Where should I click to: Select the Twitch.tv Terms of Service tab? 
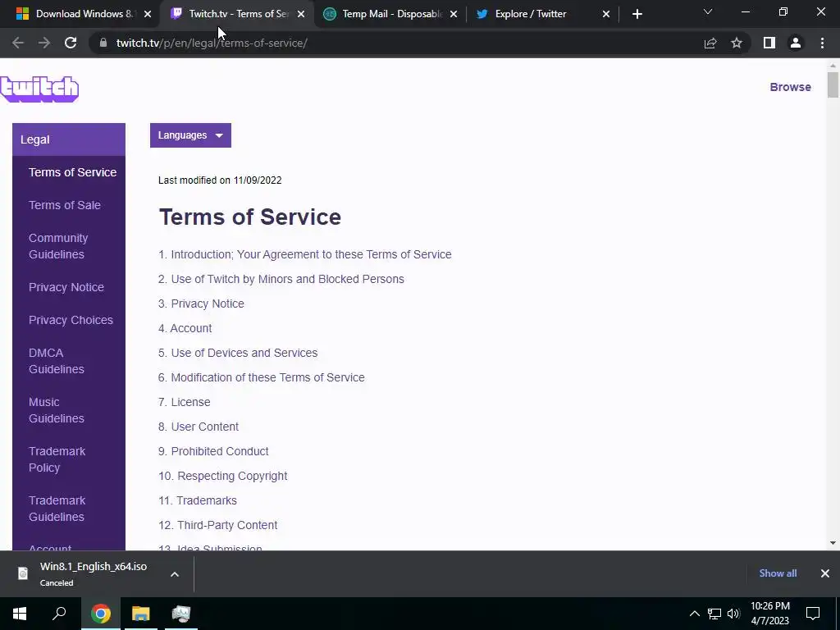click(235, 14)
